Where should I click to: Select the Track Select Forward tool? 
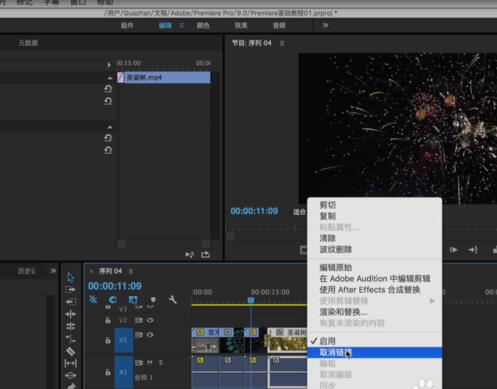click(x=70, y=289)
